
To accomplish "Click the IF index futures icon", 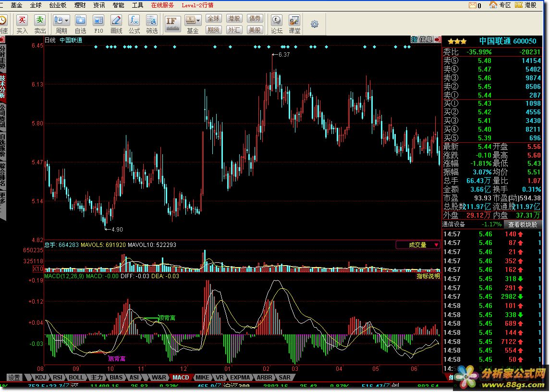I will [x=172, y=24].
